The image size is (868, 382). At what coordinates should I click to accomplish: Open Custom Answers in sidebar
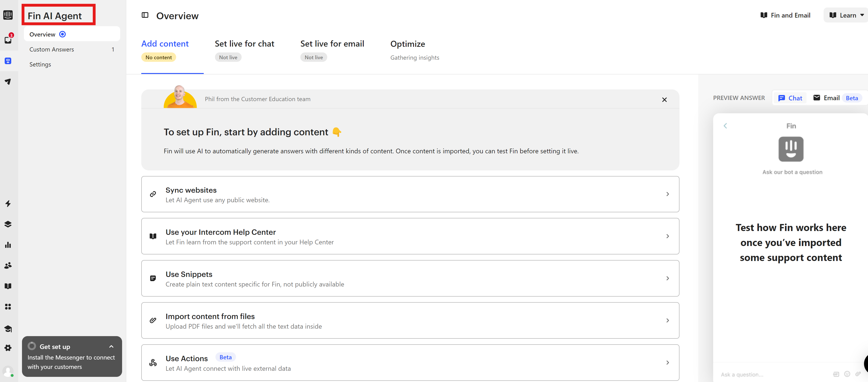click(51, 50)
